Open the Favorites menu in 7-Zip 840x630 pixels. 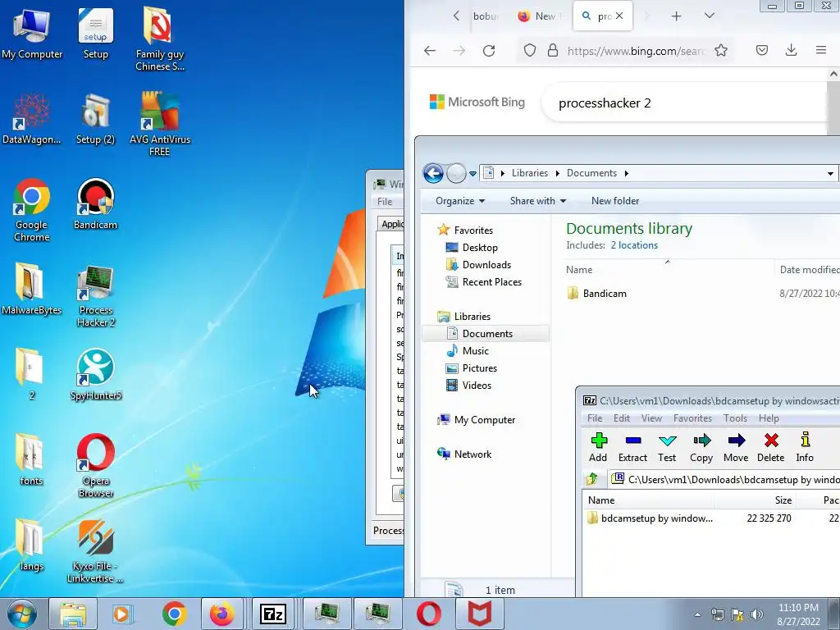(x=692, y=418)
